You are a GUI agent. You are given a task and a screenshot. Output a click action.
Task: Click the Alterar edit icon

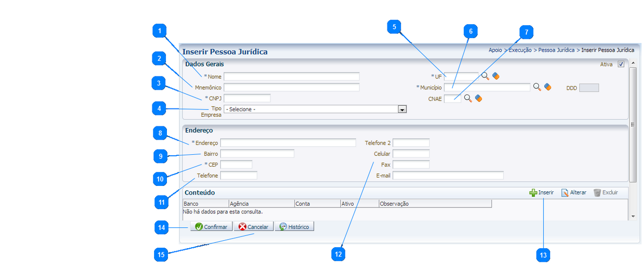point(565,192)
